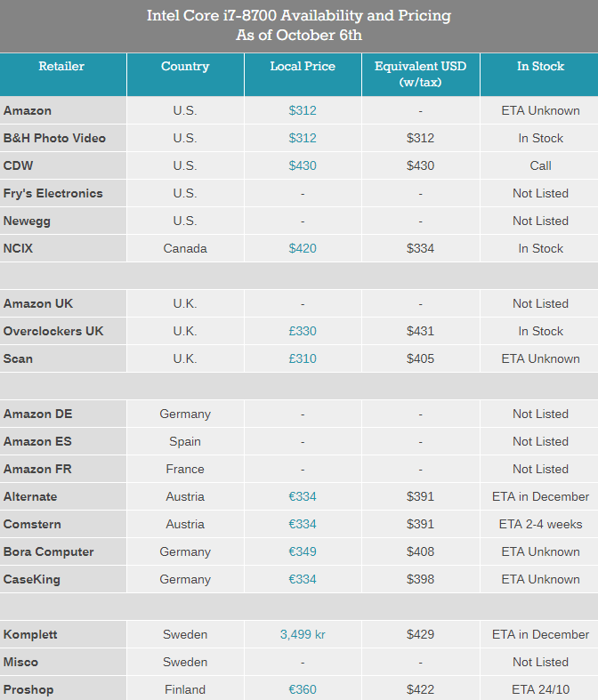The width and height of the screenshot is (598, 700).
Task: Open B&H Photo Video's $312 price link
Action: tap(303, 138)
